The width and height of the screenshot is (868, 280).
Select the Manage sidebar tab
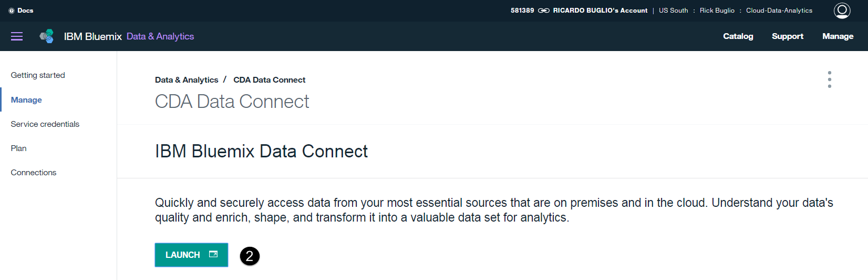click(x=26, y=100)
